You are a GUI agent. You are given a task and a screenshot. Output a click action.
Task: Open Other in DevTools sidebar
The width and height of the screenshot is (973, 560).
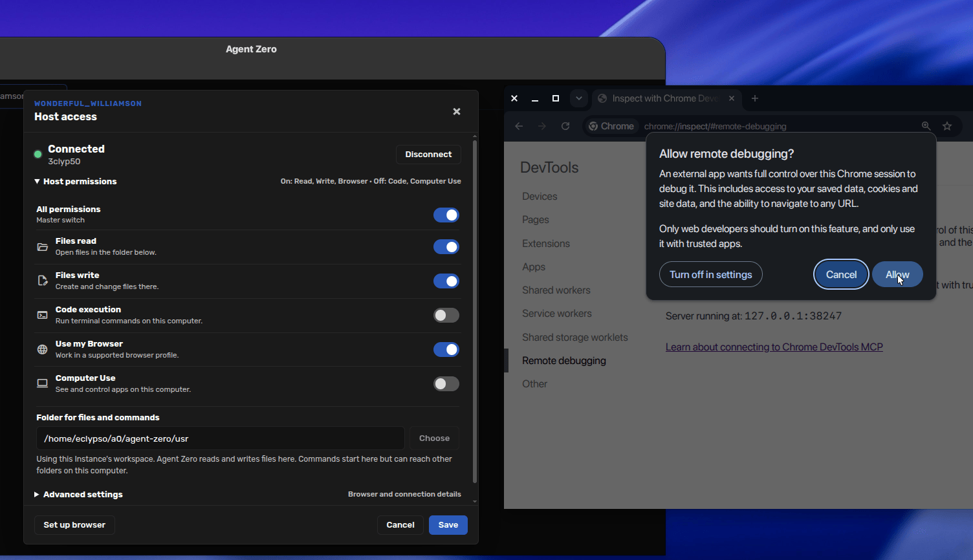(535, 384)
